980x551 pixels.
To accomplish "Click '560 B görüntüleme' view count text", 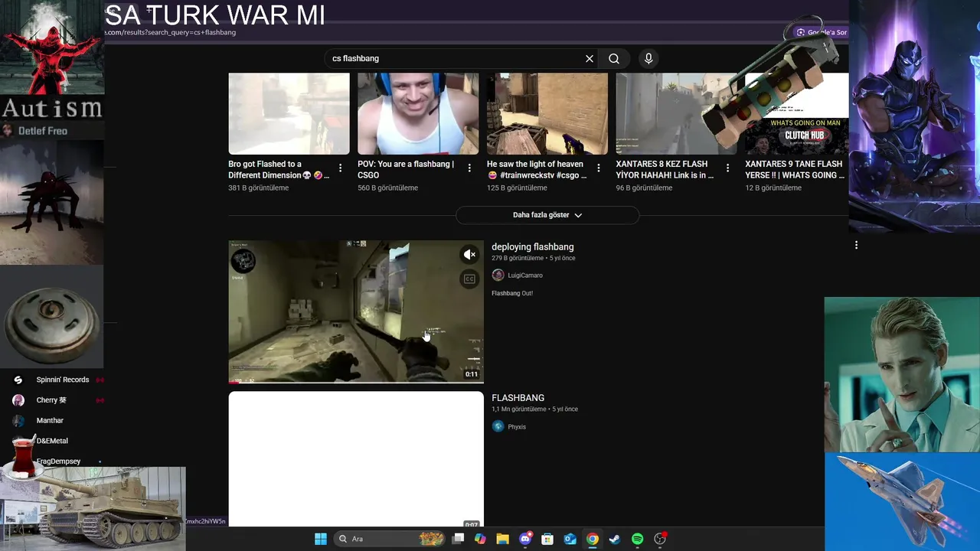I will (388, 187).
